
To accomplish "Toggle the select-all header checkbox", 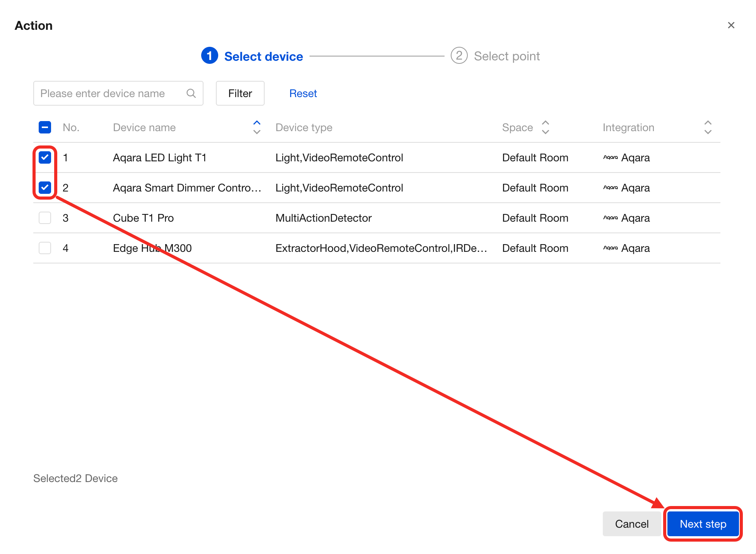I will tap(45, 127).
